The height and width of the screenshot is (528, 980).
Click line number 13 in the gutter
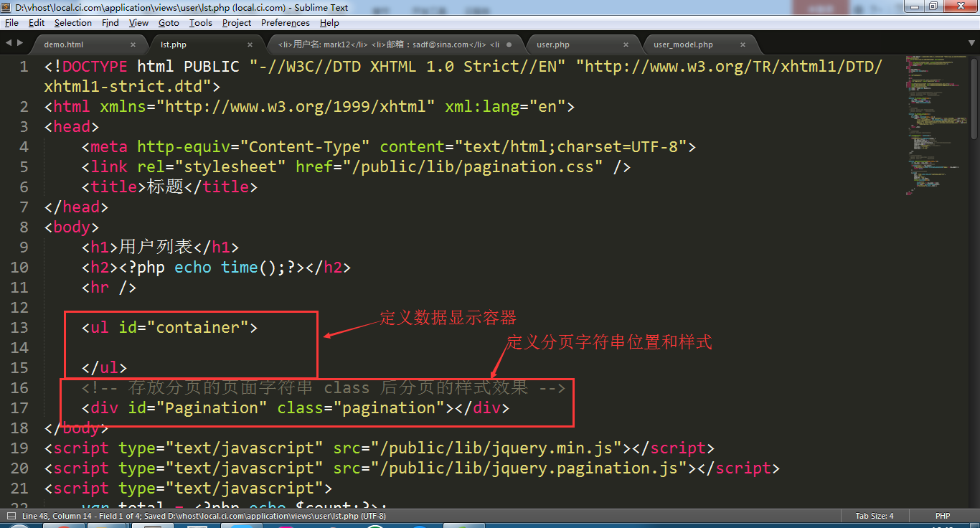tap(19, 328)
